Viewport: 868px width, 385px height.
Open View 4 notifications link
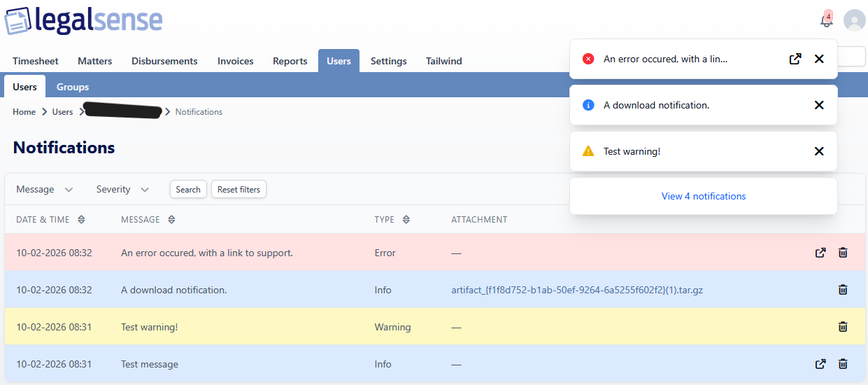click(704, 196)
